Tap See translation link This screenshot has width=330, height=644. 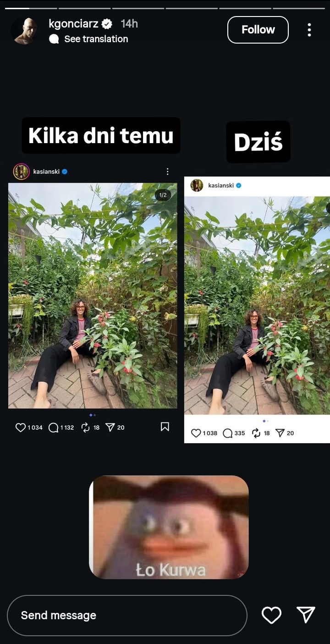click(x=96, y=39)
